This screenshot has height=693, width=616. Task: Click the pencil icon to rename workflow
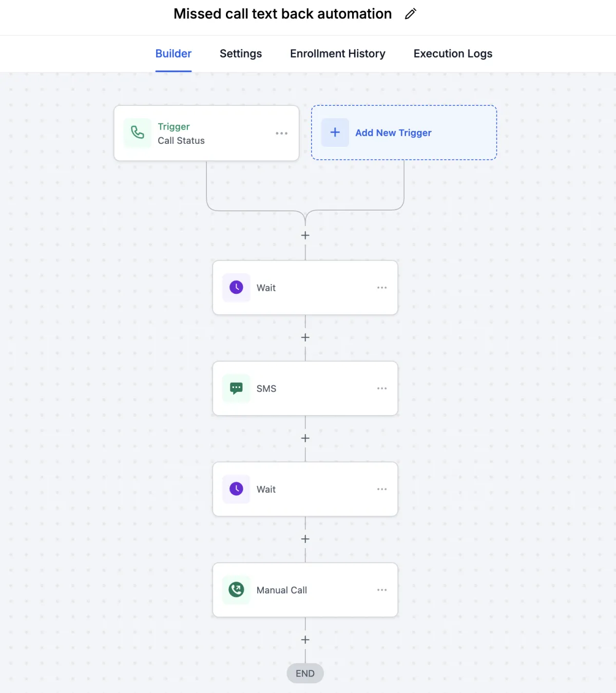click(x=410, y=14)
